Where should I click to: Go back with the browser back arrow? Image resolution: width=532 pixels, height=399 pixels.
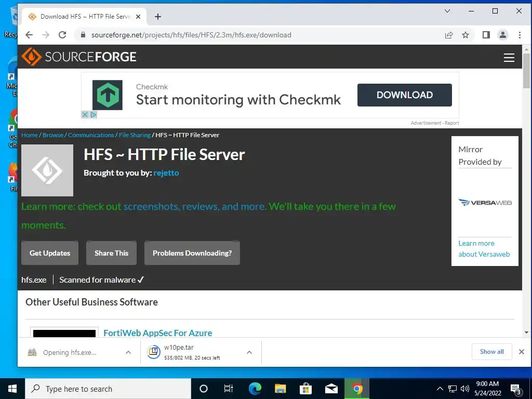click(x=29, y=35)
